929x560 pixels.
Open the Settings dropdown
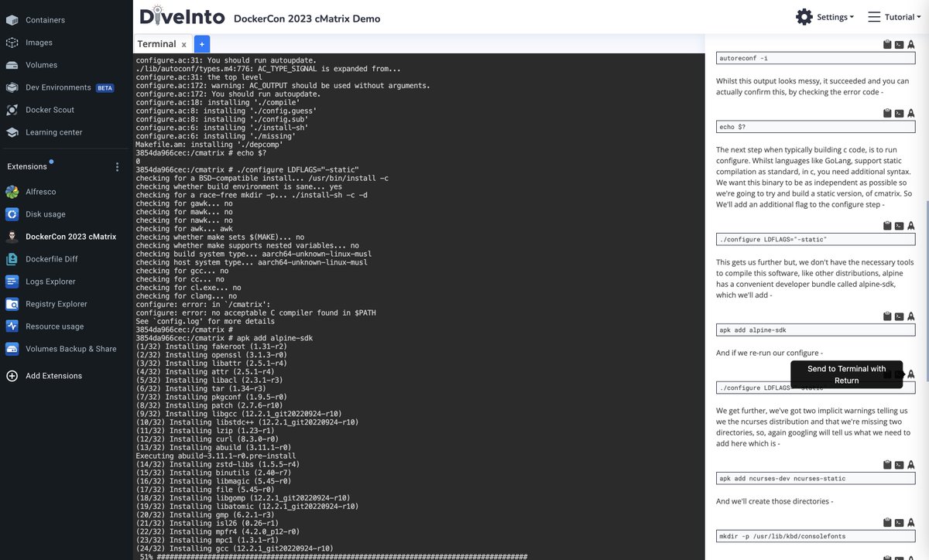[824, 17]
